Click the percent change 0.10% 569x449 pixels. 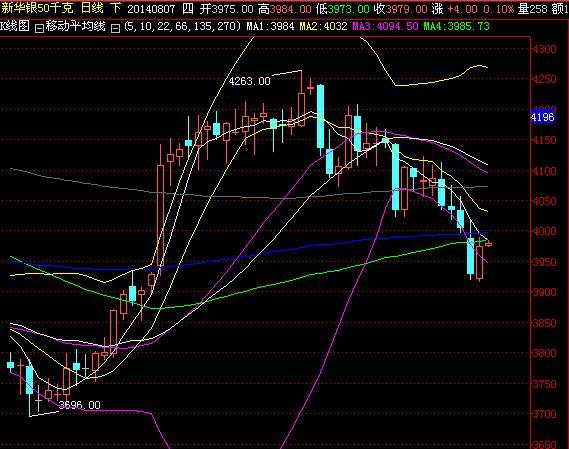pos(499,9)
